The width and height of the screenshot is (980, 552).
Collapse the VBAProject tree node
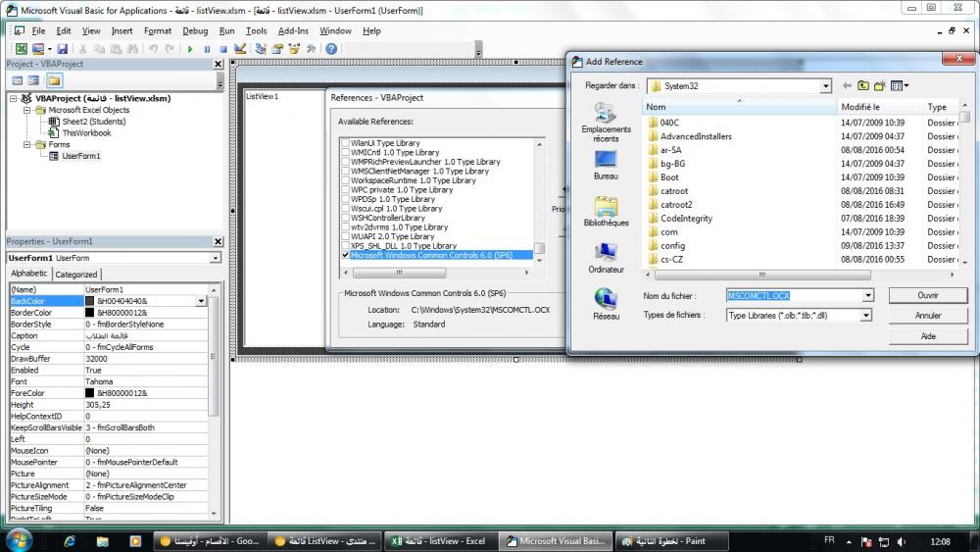pyautogui.click(x=13, y=98)
